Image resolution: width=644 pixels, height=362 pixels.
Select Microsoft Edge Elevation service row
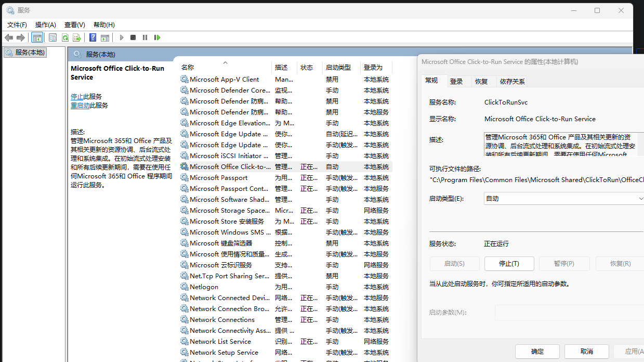pyautogui.click(x=285, y=123)
